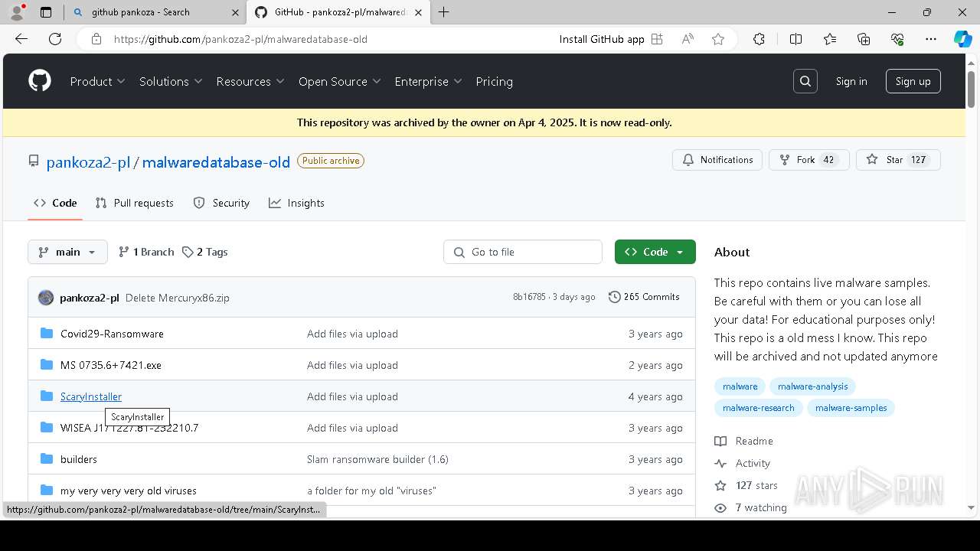Click the Delete Mercuryx86.zip commit message

178,298
